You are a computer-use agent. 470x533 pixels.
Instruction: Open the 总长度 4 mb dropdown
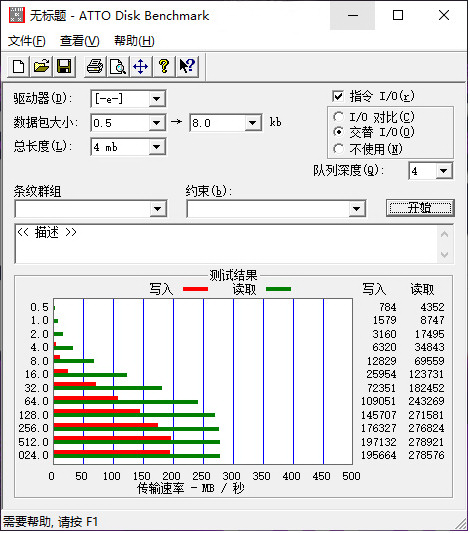point(157,147)
